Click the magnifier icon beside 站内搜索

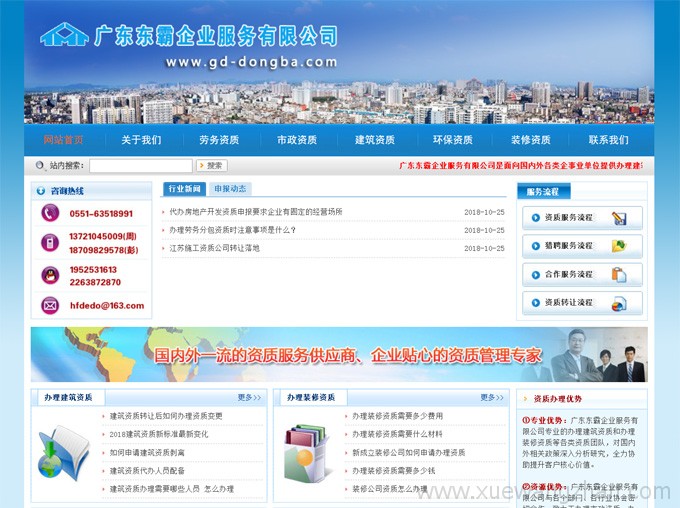pyautogui.click(x=40, y=166)
